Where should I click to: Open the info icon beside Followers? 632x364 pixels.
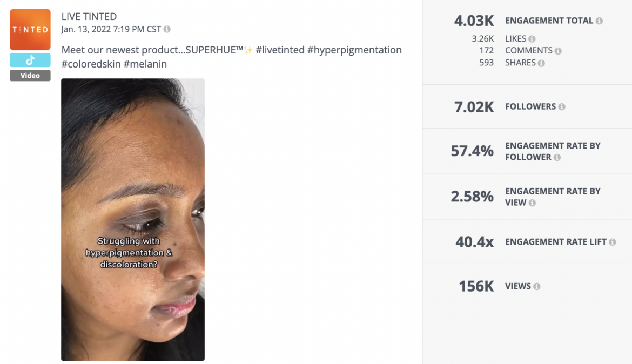pyautogui.click(x=564, y=106)
